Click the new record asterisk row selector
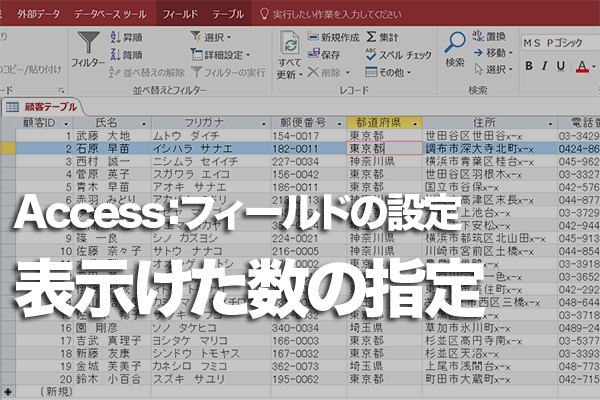This screenshot has height=400, width=600. [8, 392]
